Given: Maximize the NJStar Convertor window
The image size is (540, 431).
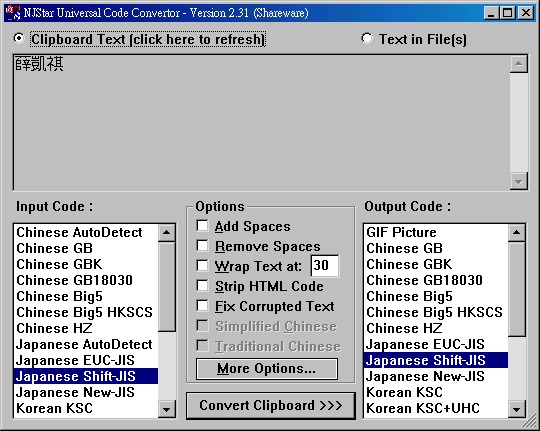Looking at the screenshot, I should pyautogui.click(x=507, y=13).
